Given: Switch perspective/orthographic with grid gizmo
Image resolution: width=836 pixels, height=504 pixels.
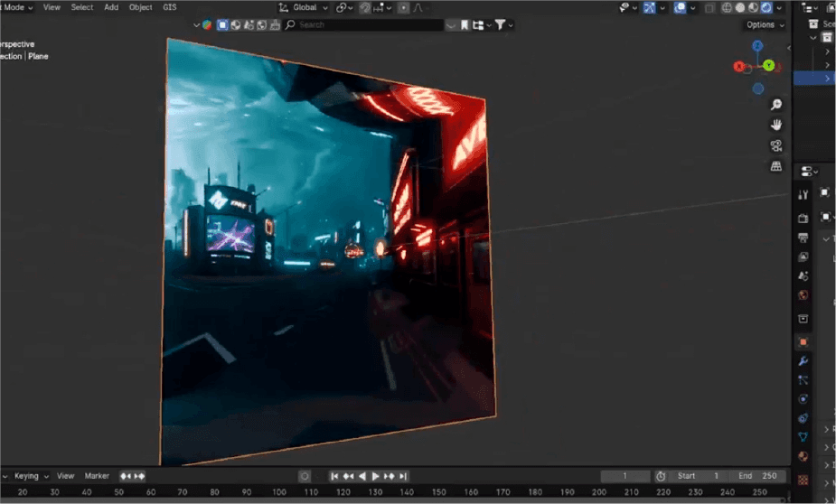Looking at the screenshot, I should click(x=776, y=166).
